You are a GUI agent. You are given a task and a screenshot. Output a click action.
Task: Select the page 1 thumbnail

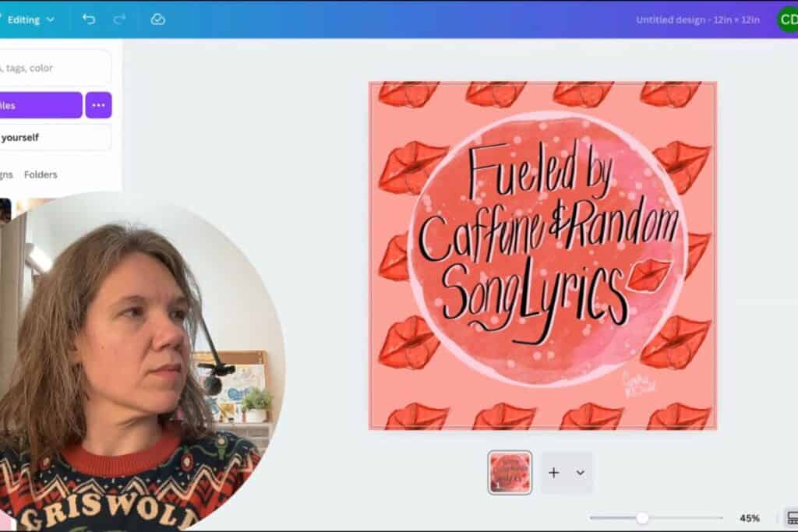(510, 472)
